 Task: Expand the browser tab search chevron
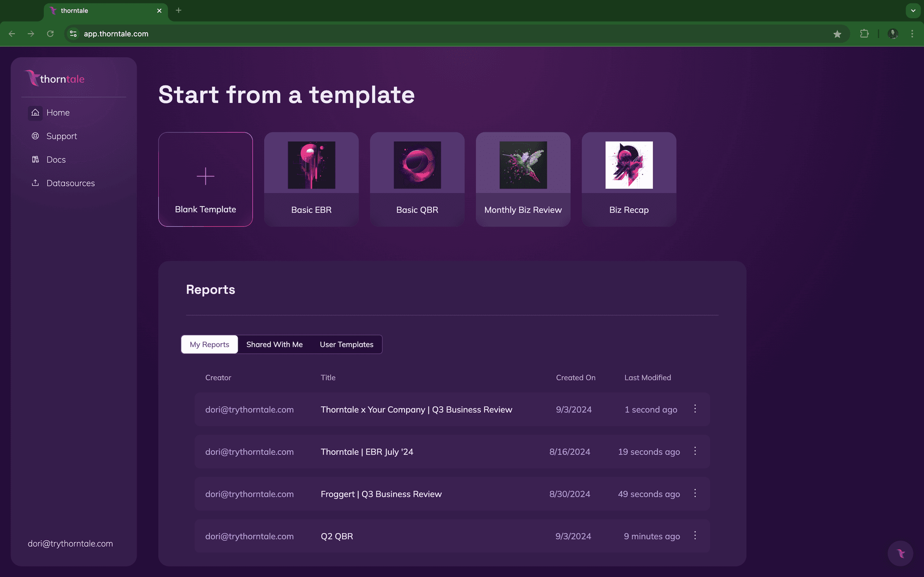[x=912, y=10]
